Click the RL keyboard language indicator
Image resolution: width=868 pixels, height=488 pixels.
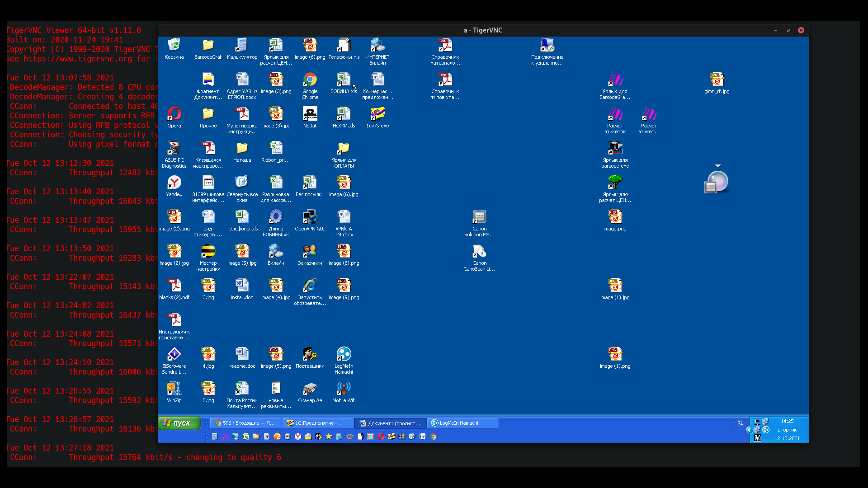tap(740, 423)
